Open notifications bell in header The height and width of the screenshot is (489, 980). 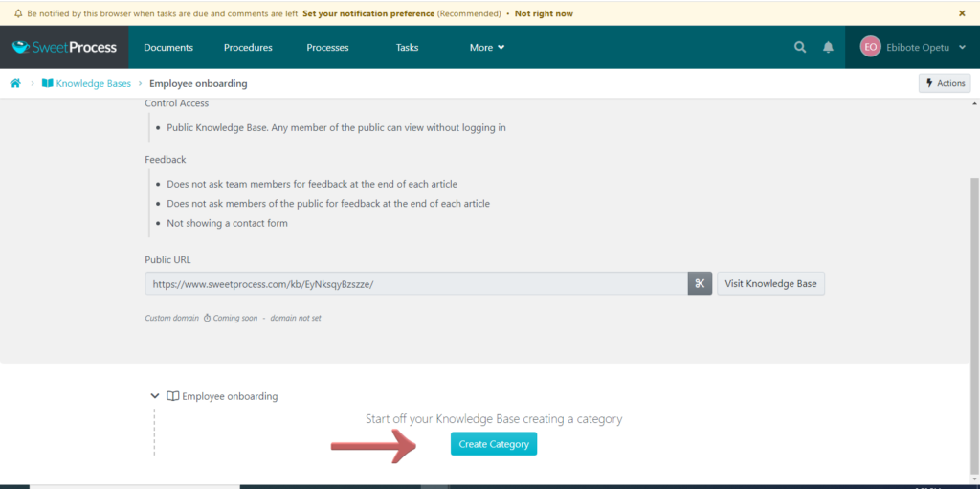click(828, 47)
